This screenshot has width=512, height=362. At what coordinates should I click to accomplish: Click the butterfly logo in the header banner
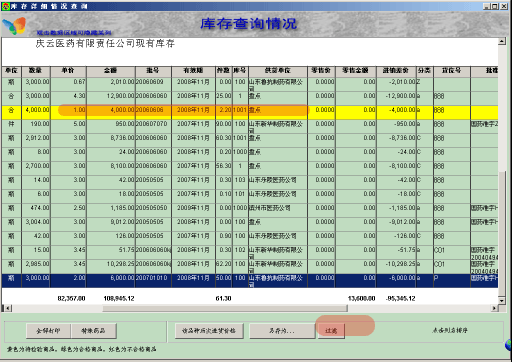tap(14, 26)
